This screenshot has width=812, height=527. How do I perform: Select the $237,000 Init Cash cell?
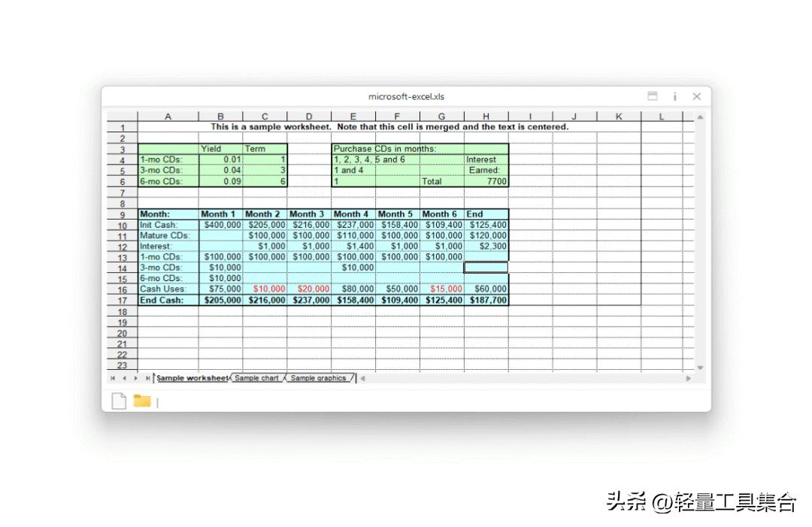(x=353, y=225)
